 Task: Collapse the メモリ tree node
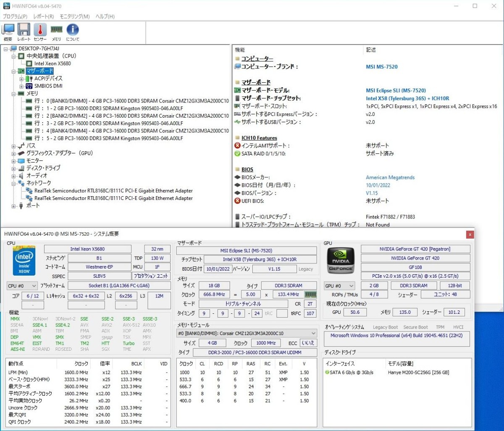14,93
